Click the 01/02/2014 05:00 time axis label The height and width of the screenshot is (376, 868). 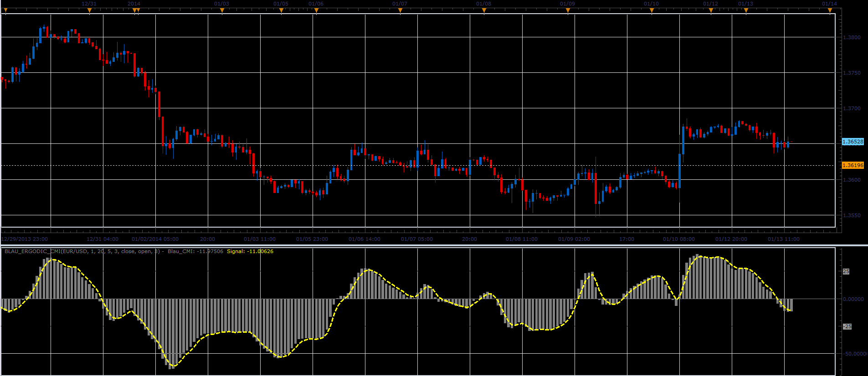(x=155, y=239)
